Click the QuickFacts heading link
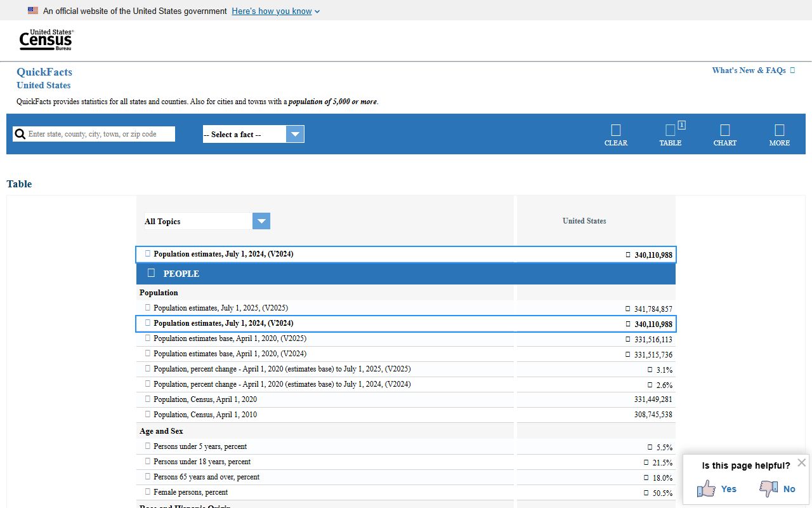This screenshot has width=812, height=508. point(44,72)
